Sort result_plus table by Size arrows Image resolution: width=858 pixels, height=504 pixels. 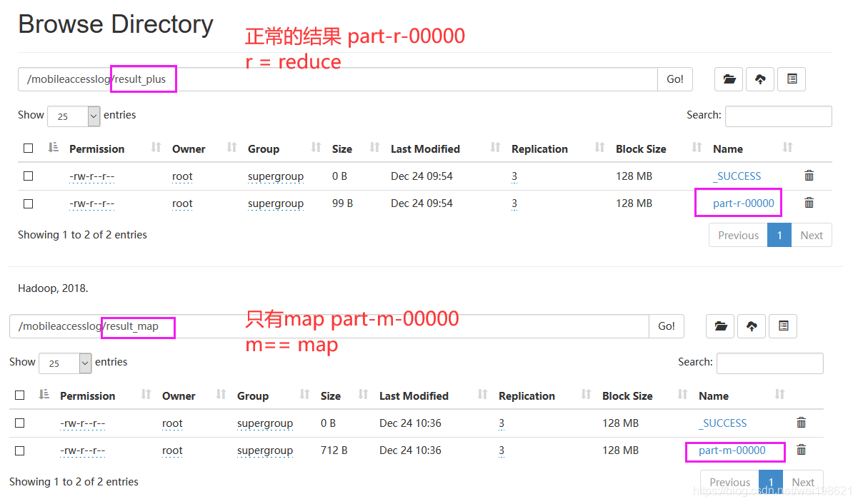[374, 148]
